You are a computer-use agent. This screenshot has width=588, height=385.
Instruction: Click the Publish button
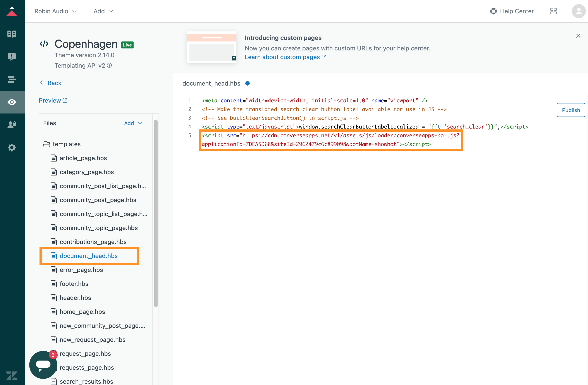click(x=571, y=110)
